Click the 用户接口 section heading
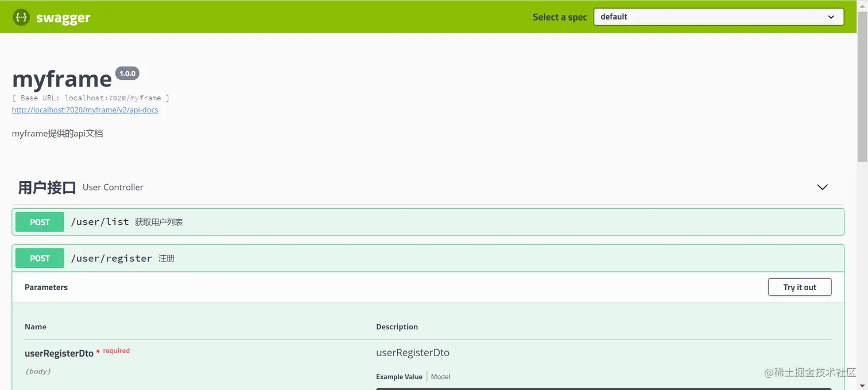The height and width of the screenshot is (390, 868). [47, 188]
